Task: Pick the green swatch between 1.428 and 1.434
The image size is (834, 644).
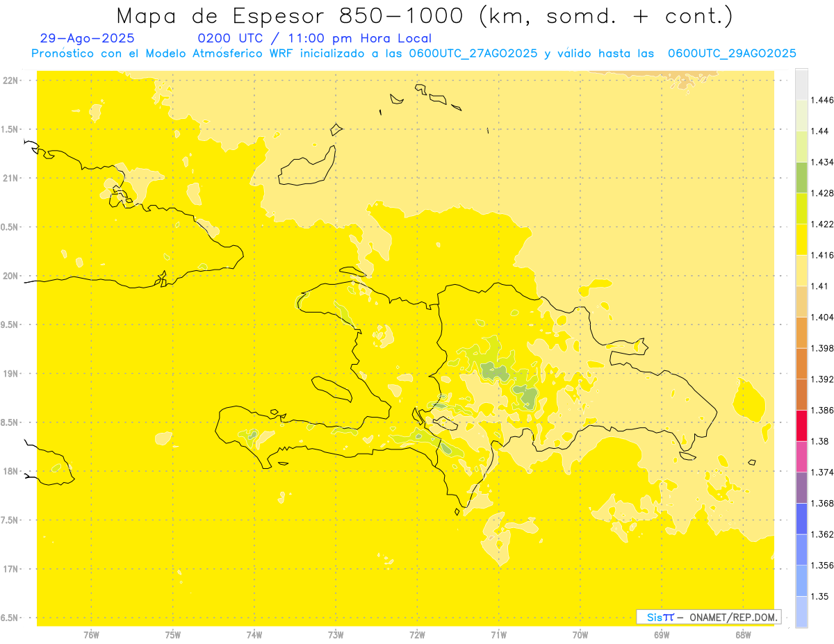Action: [801, 178]
